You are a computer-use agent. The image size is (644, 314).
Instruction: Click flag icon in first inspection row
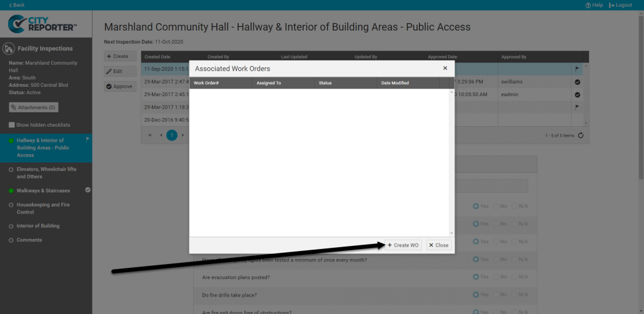(x=577, y=69)
